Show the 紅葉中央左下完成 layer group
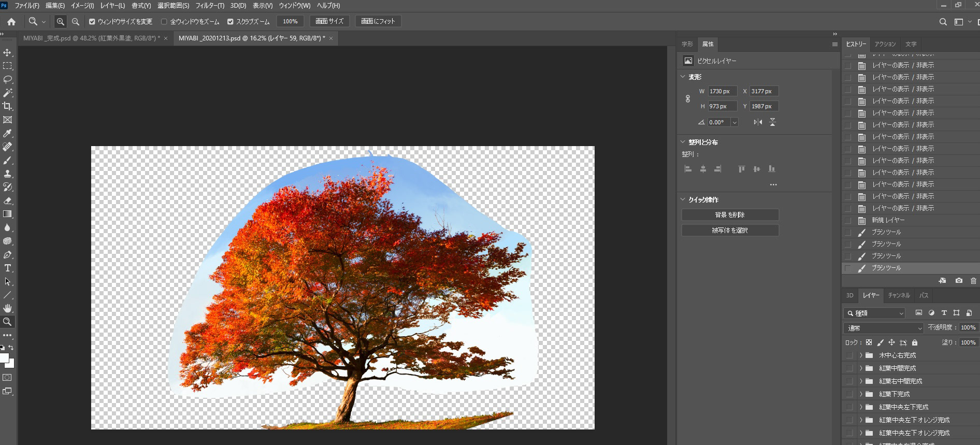 tap(849, 407)
